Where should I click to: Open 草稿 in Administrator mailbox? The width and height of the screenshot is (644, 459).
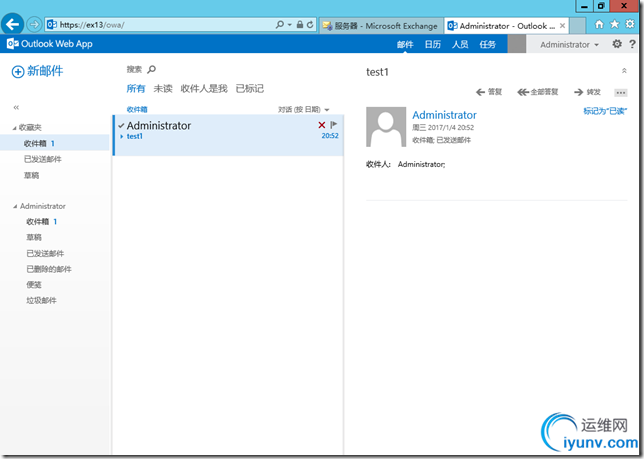tap(34, 237)
